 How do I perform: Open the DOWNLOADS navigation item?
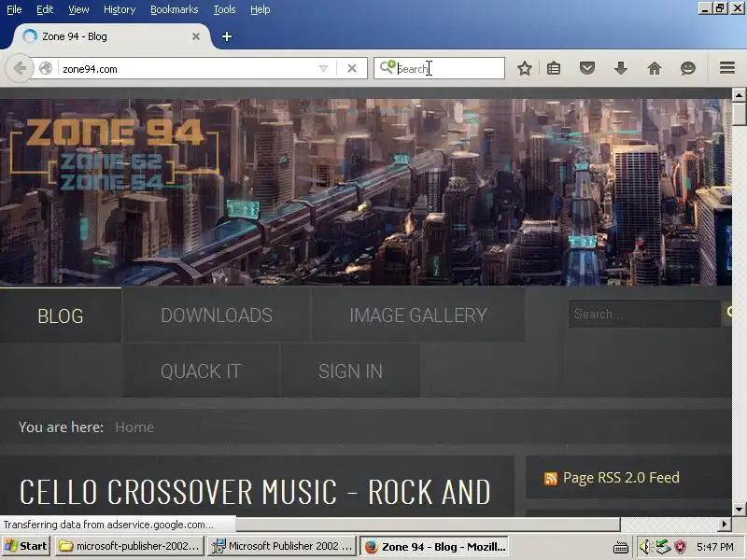click(x=217, y=315)
